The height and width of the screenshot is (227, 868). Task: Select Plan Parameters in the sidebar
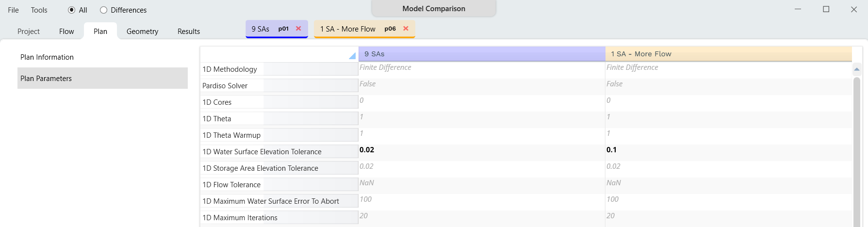[x=46, y=79]
